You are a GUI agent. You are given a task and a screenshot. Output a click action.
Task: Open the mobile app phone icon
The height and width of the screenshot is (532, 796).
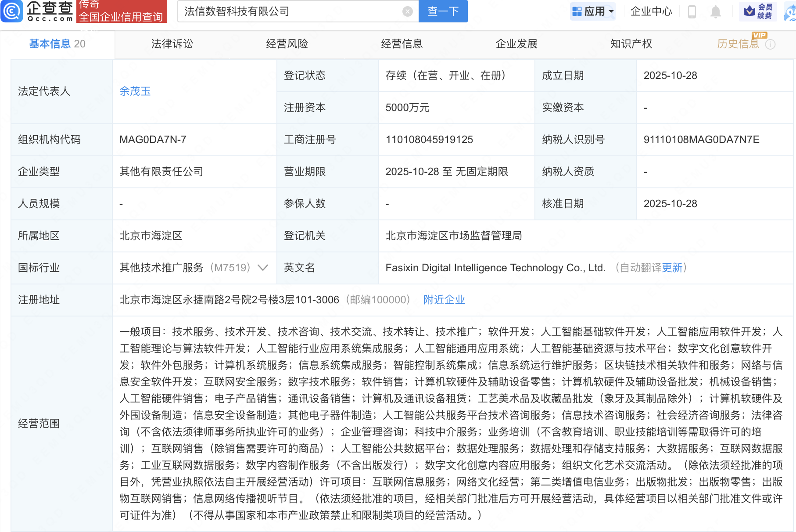click(x=692, y=12)
